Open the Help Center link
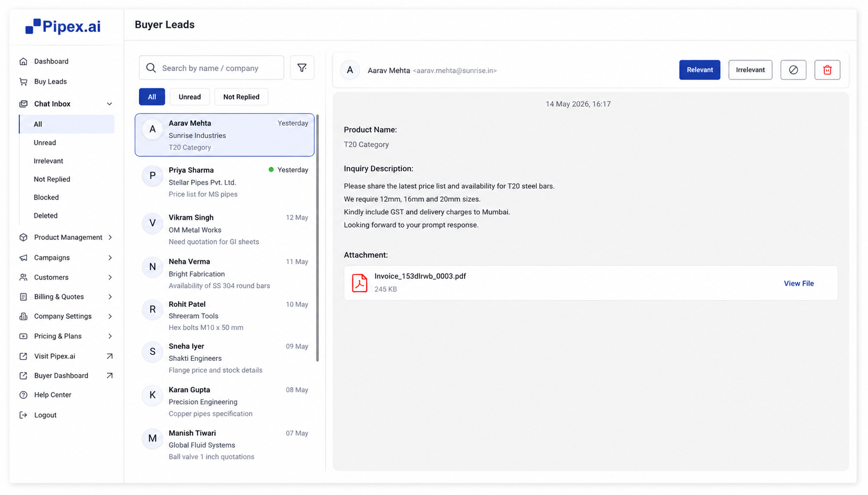Viewport: 868px width, 495px height. [x=53, y=395]
